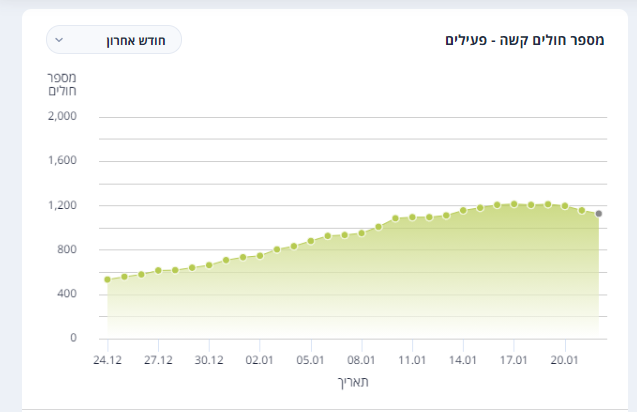637x412 pixels.
Task: Click the data point above 02.01
Action: coord(260,256)
